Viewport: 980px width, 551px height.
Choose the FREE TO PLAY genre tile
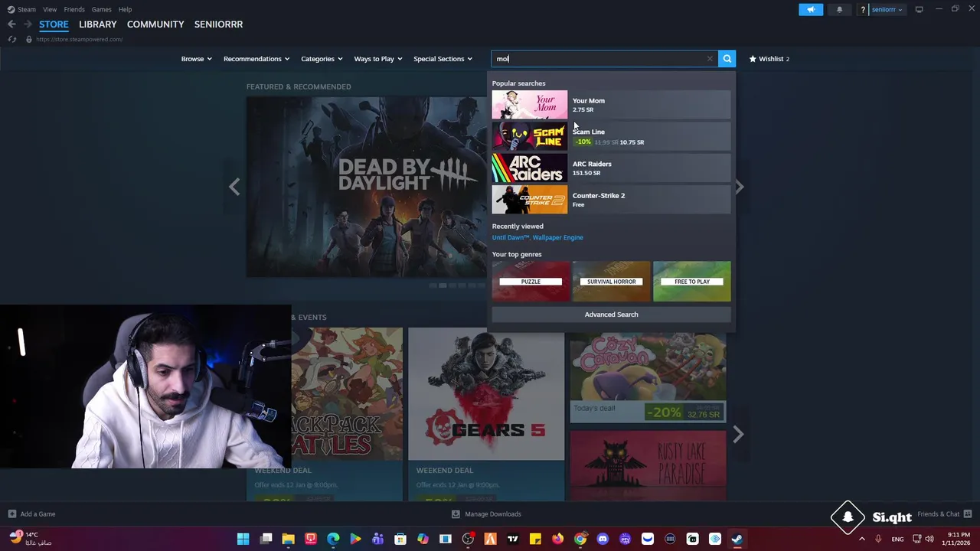(x=692, y=282)
